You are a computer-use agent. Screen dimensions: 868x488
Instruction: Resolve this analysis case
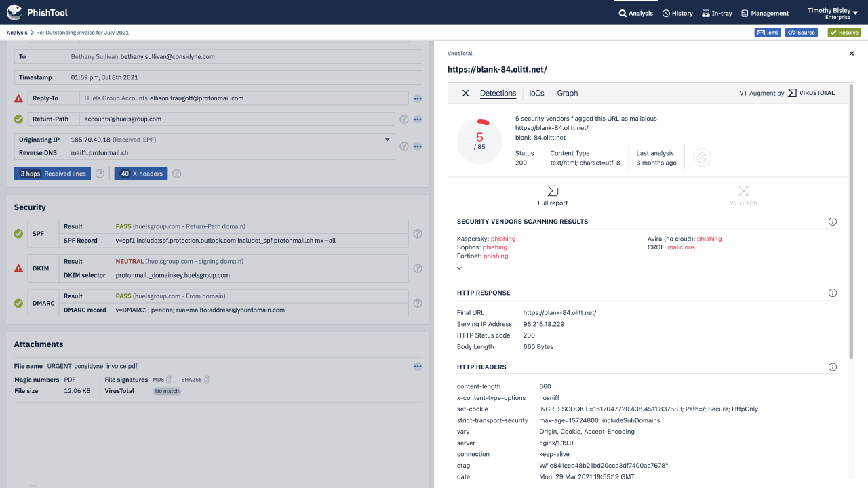tap(844, 33)
